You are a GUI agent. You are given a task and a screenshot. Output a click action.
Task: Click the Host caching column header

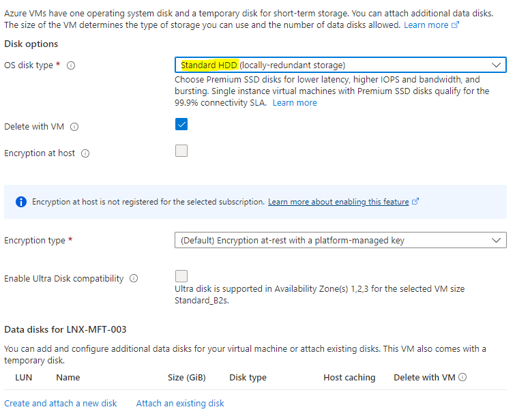[x=349, y=378]
